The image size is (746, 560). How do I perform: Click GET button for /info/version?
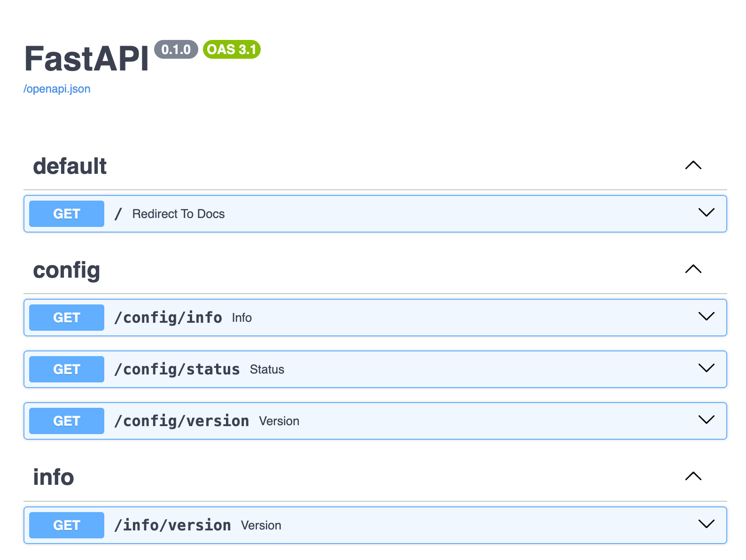[x=67, y=525]
